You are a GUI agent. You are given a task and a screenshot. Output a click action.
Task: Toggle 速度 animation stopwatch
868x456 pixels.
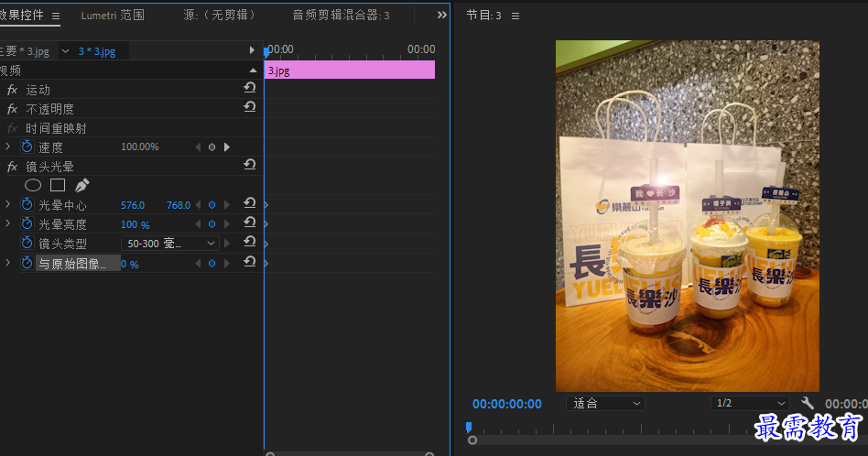[27, 147]
